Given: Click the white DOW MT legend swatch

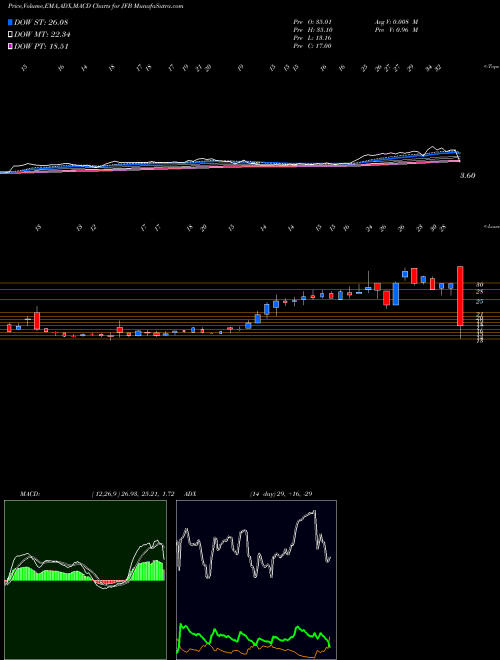Looking at the screenshot, I should tap(10, 35).
